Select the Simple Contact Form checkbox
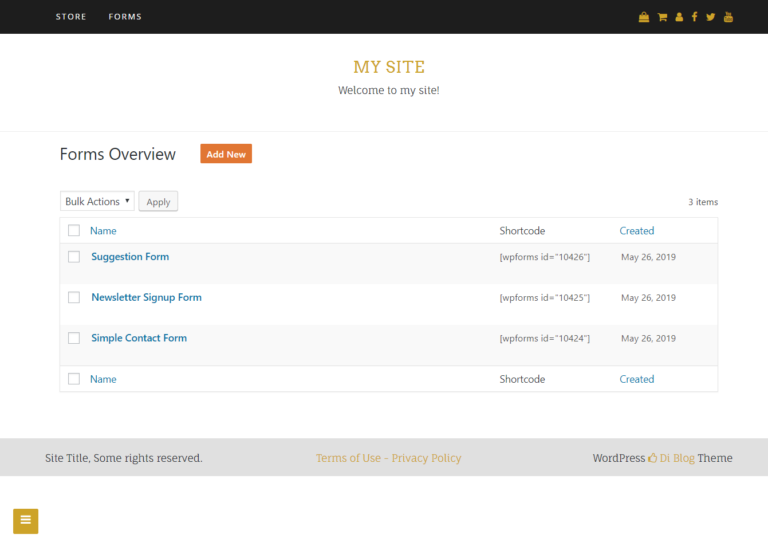The width and height of the screenshot is (768, 546). pos(74,338)
